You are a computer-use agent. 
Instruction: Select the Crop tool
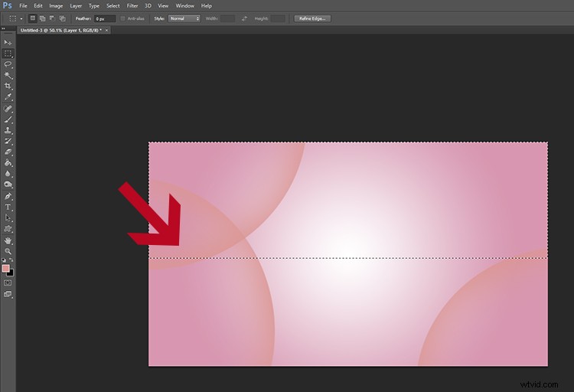pos(8,86)
